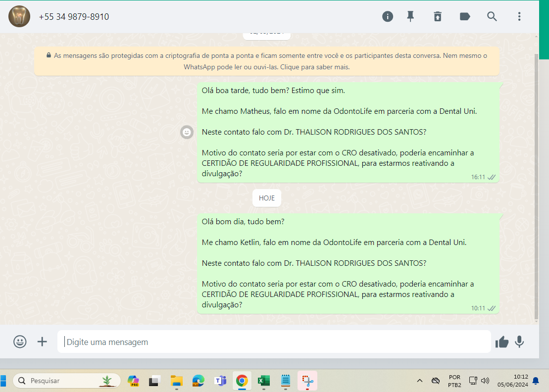The width and height of the screenshot is (549, 392).
Task: Open Task View in taskbar
Action: coord(154,381)
